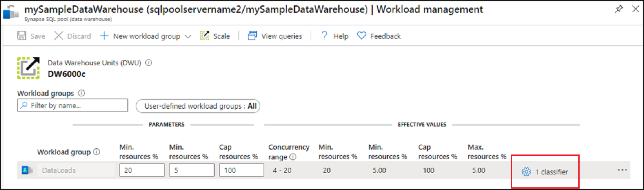The width and height of the screenshot is (644, 190).
Task: Show Data Warehouse Units info tooltip
Action: [149, 63]
